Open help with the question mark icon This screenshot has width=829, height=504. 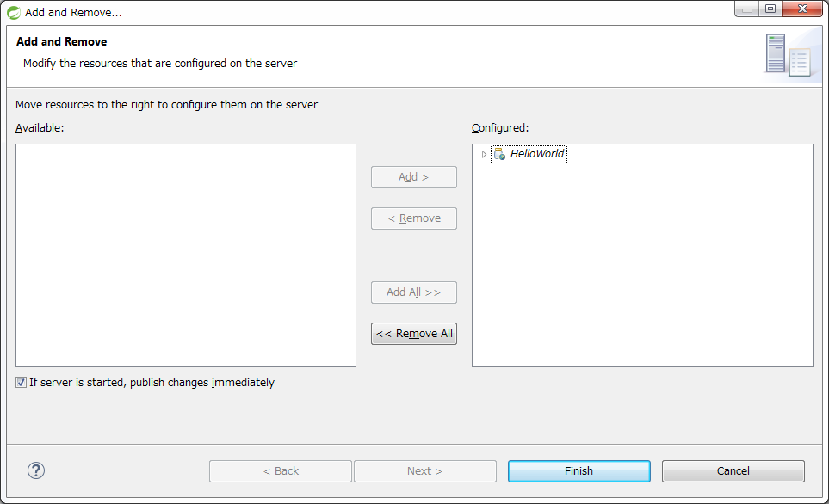point(36,470)
